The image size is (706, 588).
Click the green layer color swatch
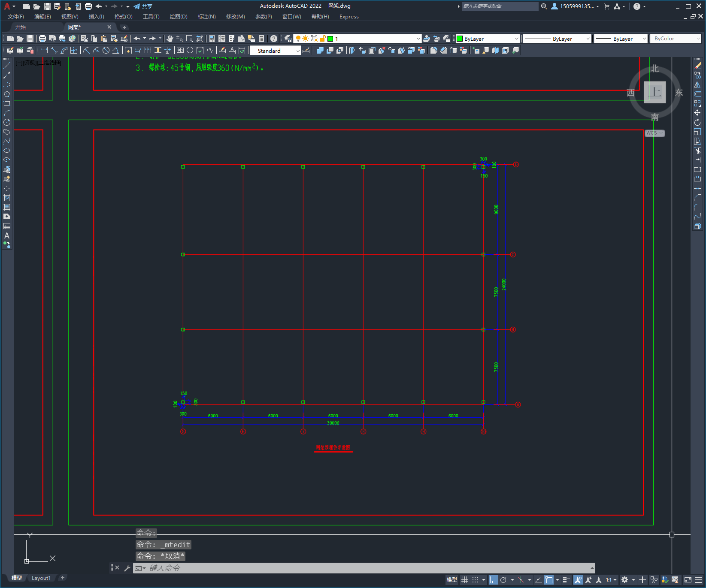[x=330, y=39]
